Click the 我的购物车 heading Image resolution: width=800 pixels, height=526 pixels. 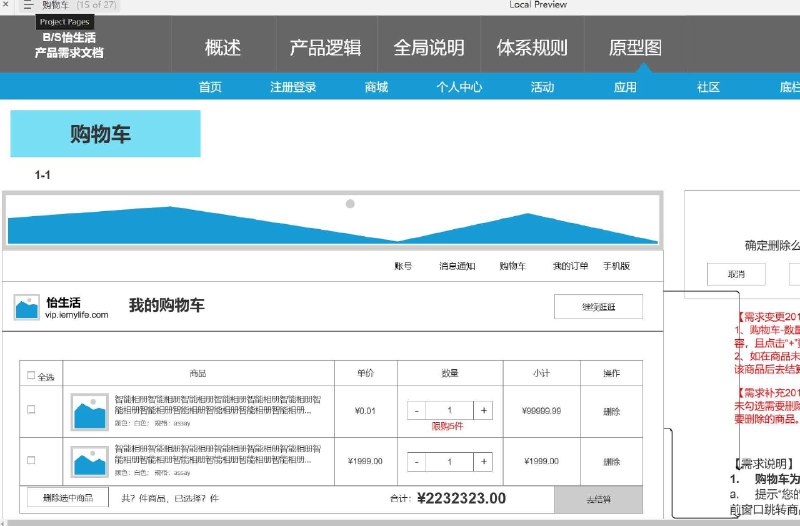click(167, 305)
